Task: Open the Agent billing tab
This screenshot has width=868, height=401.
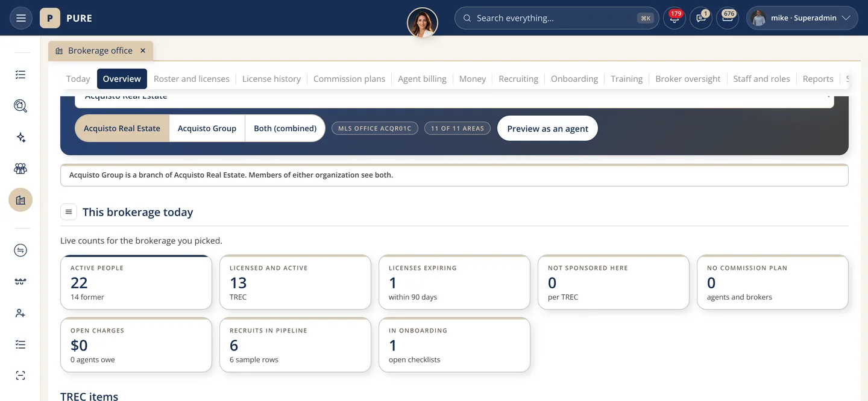Action: 422,79
